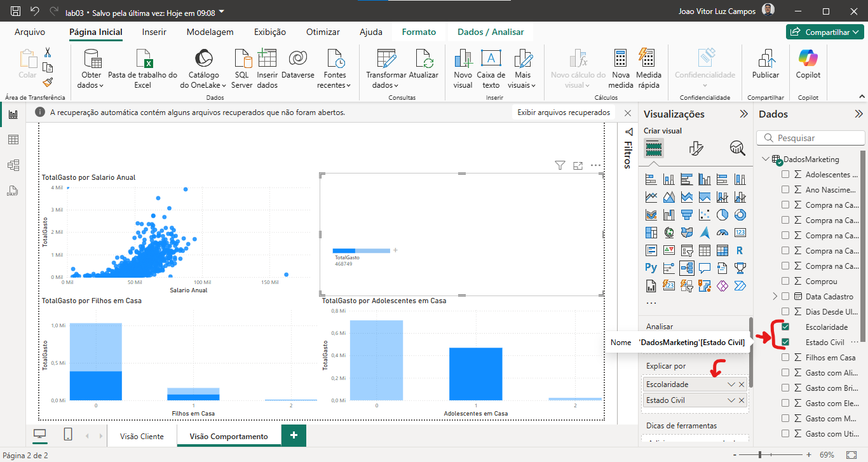Pick the R script visual

740,250
